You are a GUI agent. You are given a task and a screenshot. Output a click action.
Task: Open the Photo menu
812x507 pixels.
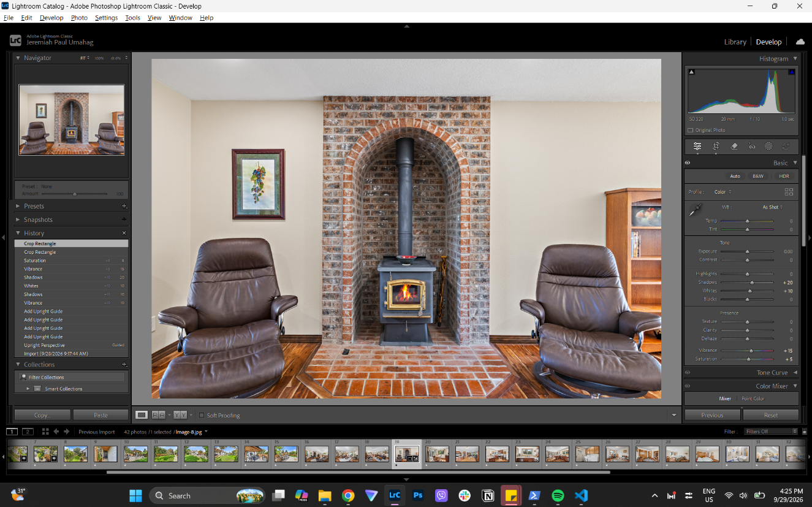(79, 18)
